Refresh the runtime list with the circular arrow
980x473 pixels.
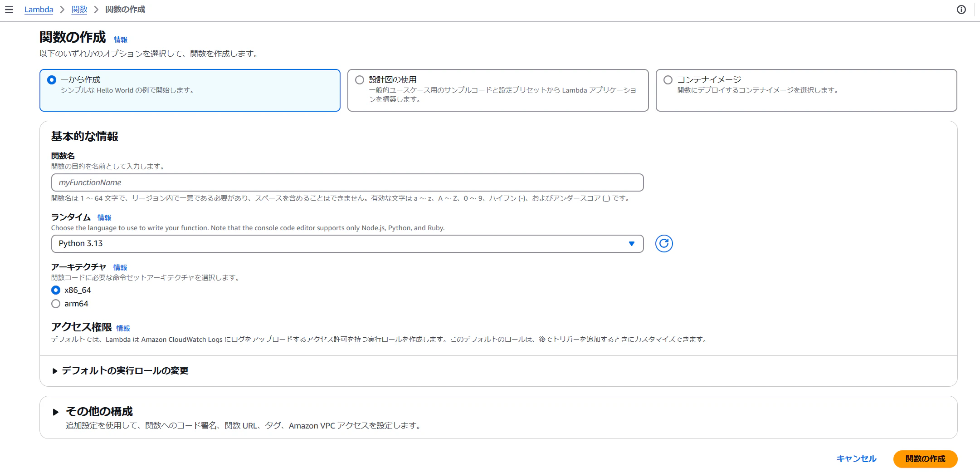(664, 244)
